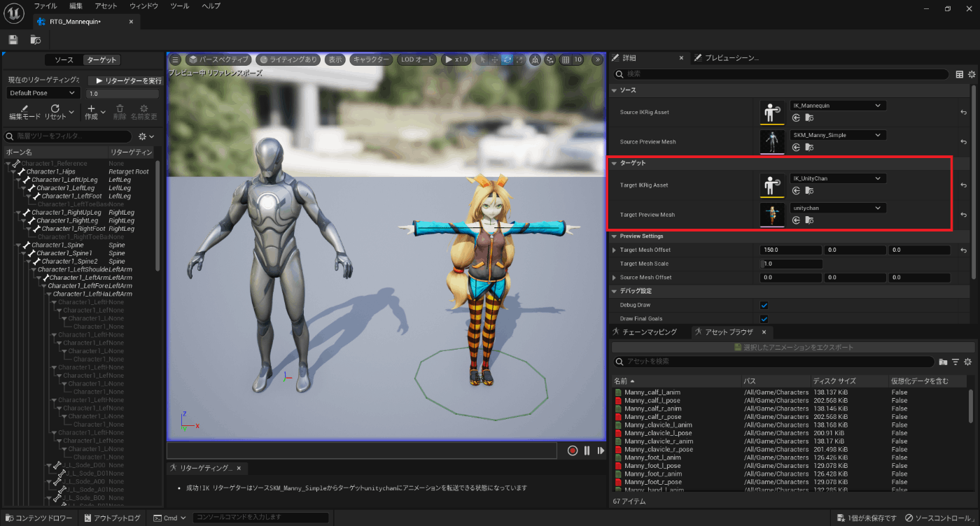This screenshot has width=980, height=526.
Task: Open the ライティングあり lighting dropdown
Action: tap(288, 59)
